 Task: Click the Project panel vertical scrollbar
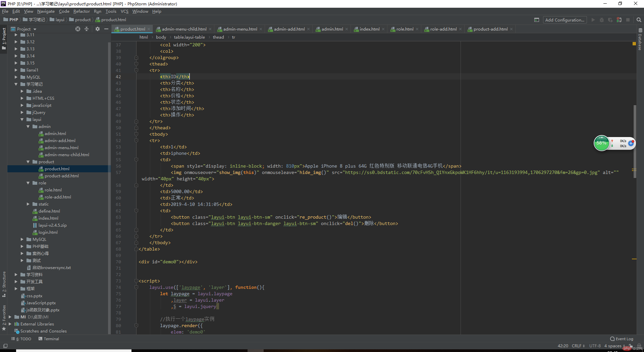click(109, 188)
